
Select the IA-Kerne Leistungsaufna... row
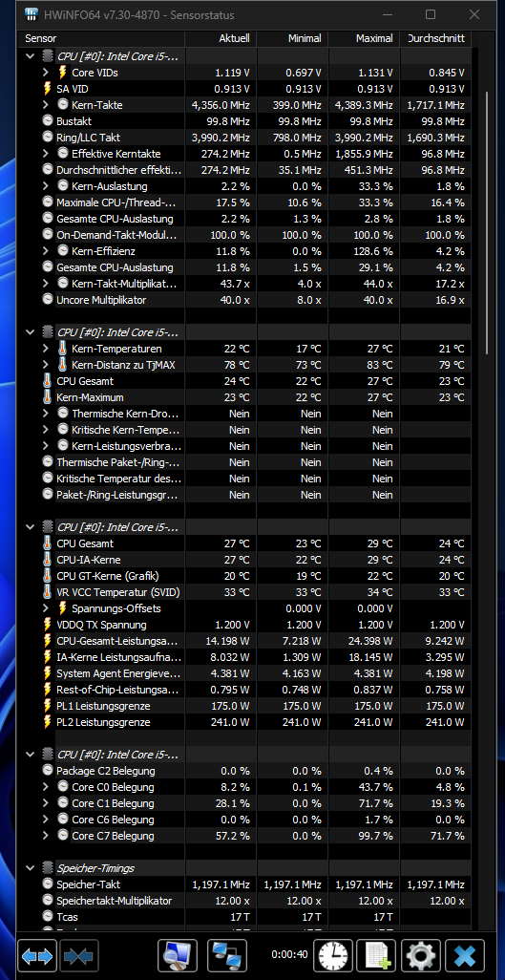pos(245,657)
